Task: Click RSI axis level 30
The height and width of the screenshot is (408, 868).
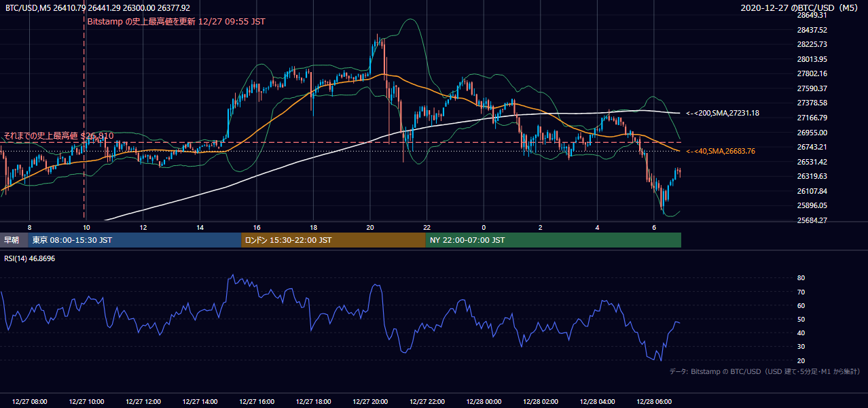Action: tap(801, 347)
